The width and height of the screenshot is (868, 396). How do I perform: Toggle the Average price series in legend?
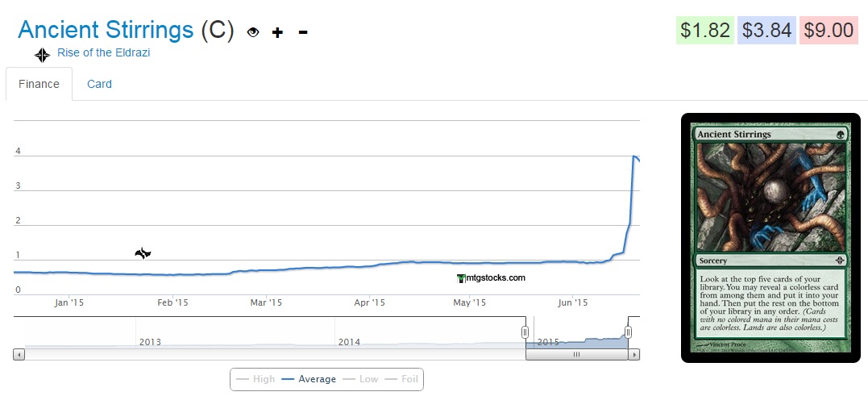309,379
